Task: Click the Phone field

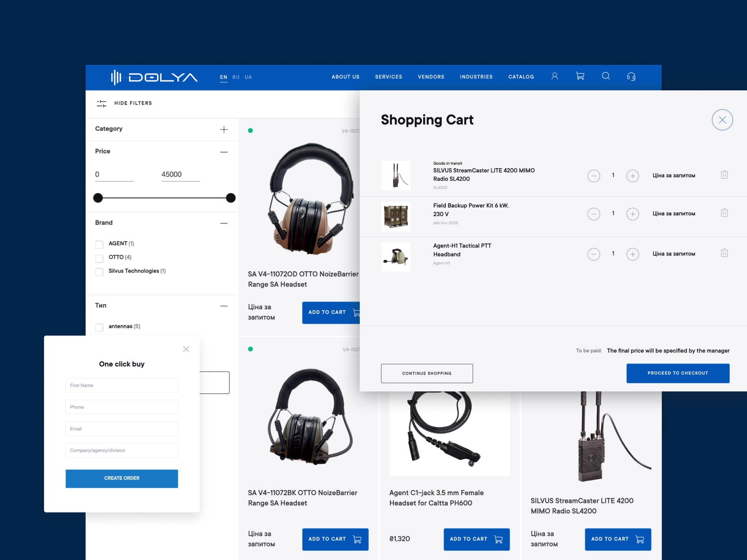Action: point(121,407)
